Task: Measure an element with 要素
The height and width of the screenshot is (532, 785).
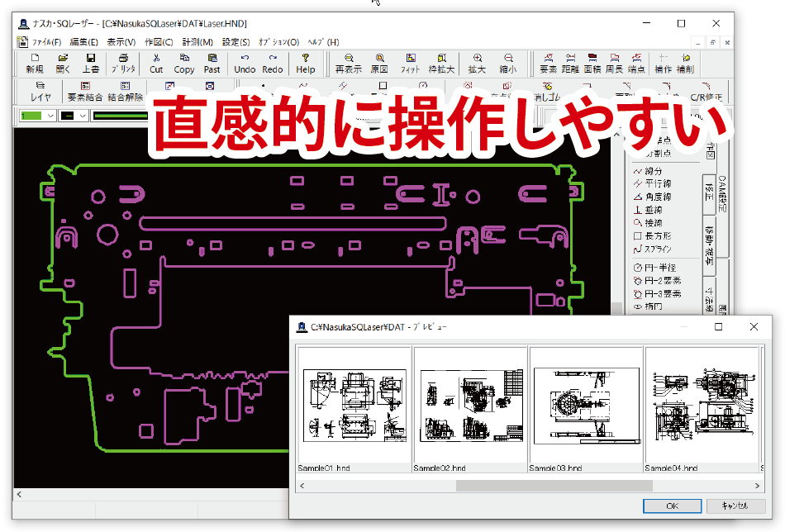Action: (x=548, y=64)
